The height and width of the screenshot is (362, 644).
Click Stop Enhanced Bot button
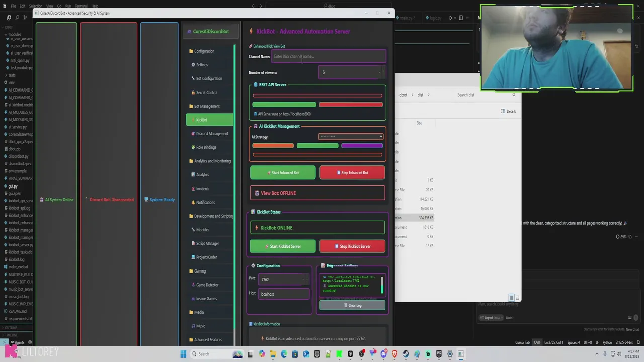click(352, 173)
